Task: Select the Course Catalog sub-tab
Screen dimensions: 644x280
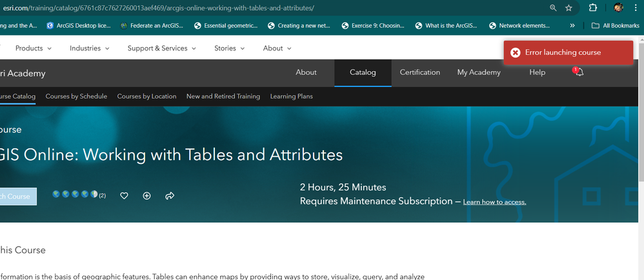Action: pos(17,97)
